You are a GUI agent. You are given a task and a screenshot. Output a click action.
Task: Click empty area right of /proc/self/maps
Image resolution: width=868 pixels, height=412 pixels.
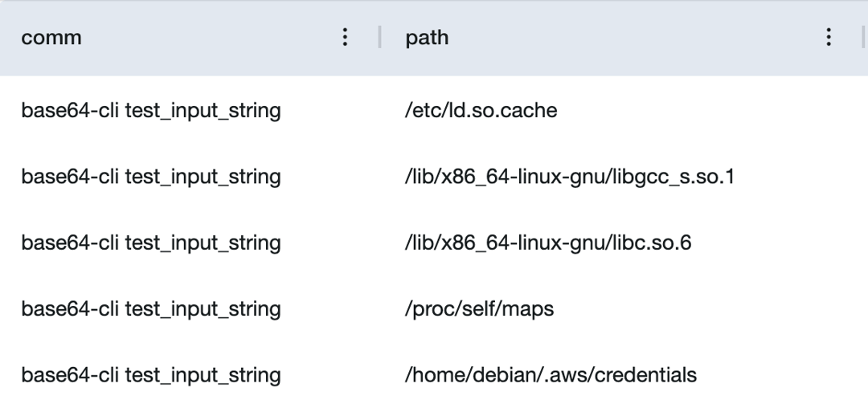click(x=709, y=308)
